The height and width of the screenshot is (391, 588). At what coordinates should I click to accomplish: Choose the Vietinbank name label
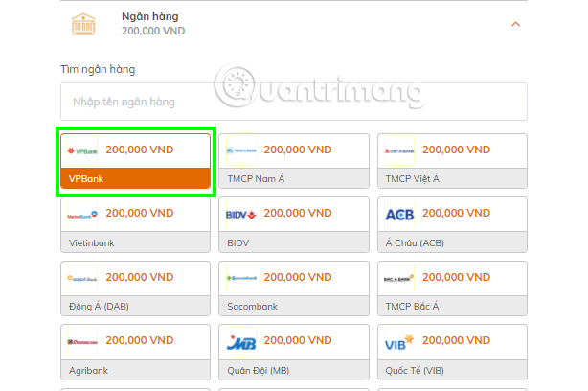(92, 243)
